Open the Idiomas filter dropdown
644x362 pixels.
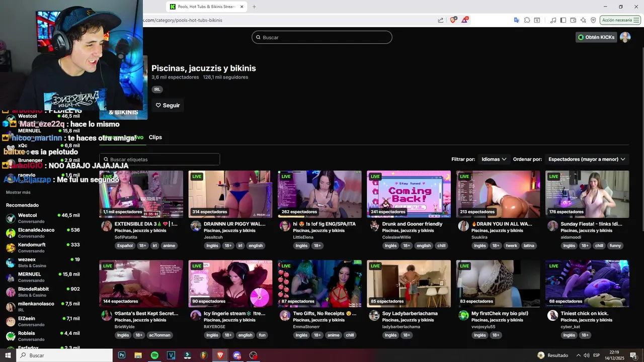click(x=494, y=159)
